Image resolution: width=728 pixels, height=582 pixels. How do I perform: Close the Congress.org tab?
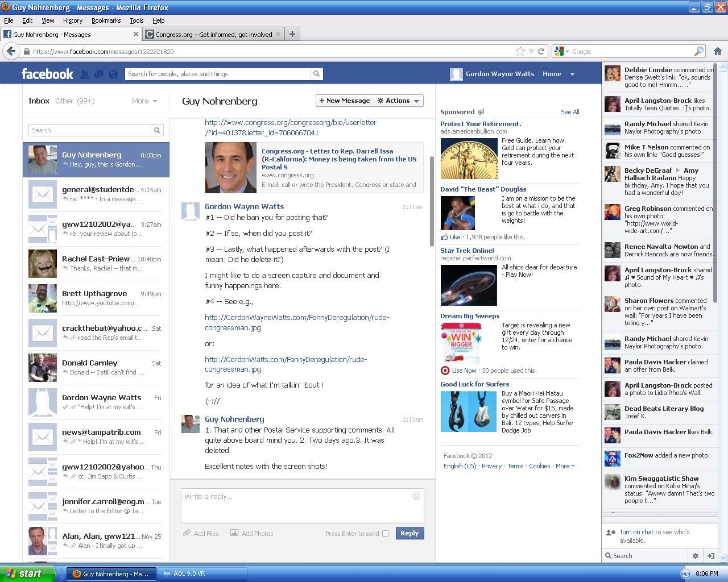point(278,34)
